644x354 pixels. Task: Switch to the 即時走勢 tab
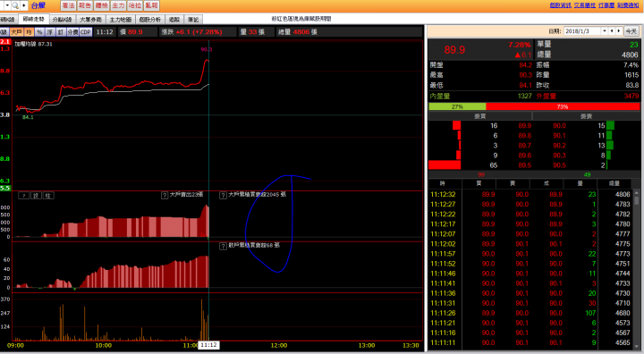[33, 19]
